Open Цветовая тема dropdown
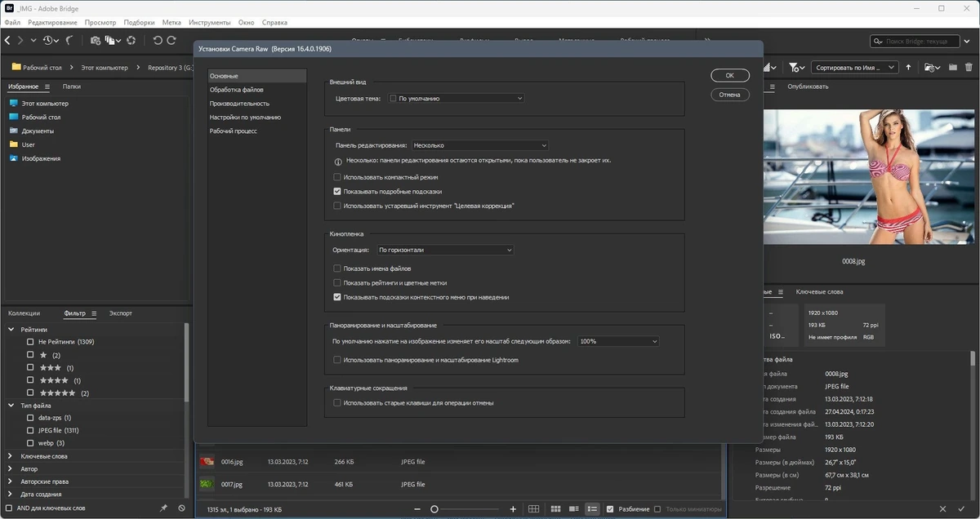This screenshot has width=980, height=519. (x=456, y=98)
